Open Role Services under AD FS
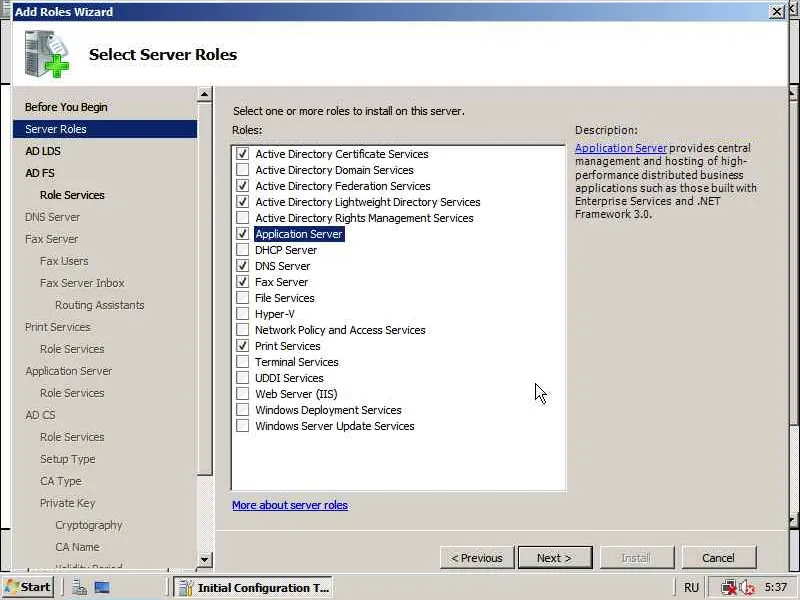This screenshot has width=800, height=600. (72, 195)
